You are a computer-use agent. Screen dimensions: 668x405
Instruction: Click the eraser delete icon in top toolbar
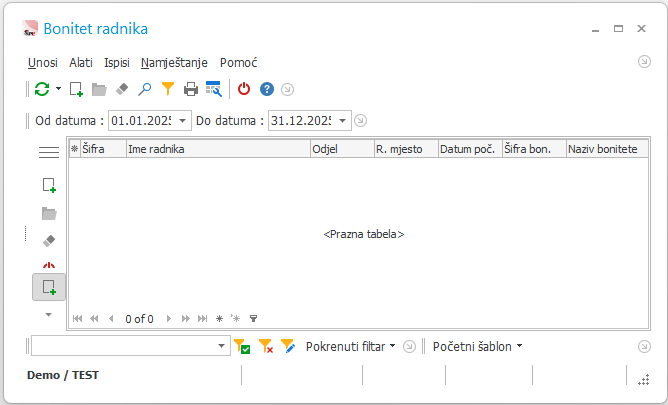(x=122, y=89)
